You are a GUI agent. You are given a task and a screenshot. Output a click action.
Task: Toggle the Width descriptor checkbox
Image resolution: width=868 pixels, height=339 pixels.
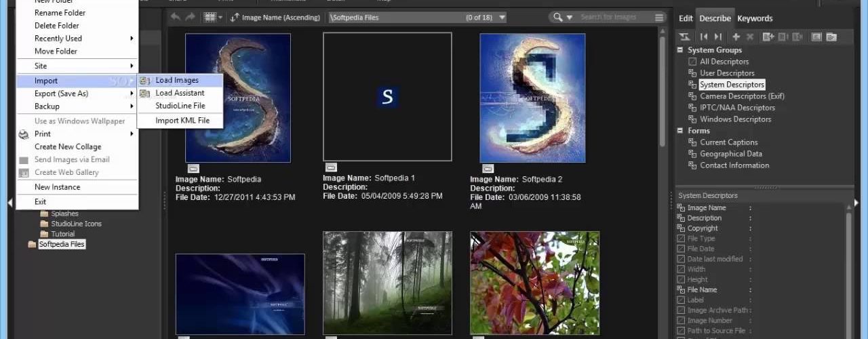(681, 269)
